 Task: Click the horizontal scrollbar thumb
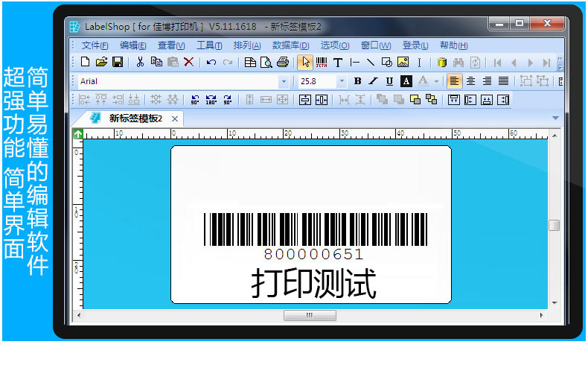point(310,315)
